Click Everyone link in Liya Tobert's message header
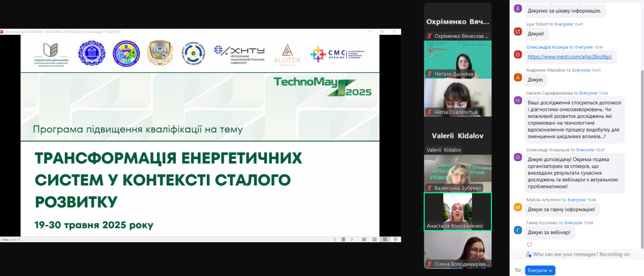The height and width of the screenshot is (276, 644). coord(563,24)
